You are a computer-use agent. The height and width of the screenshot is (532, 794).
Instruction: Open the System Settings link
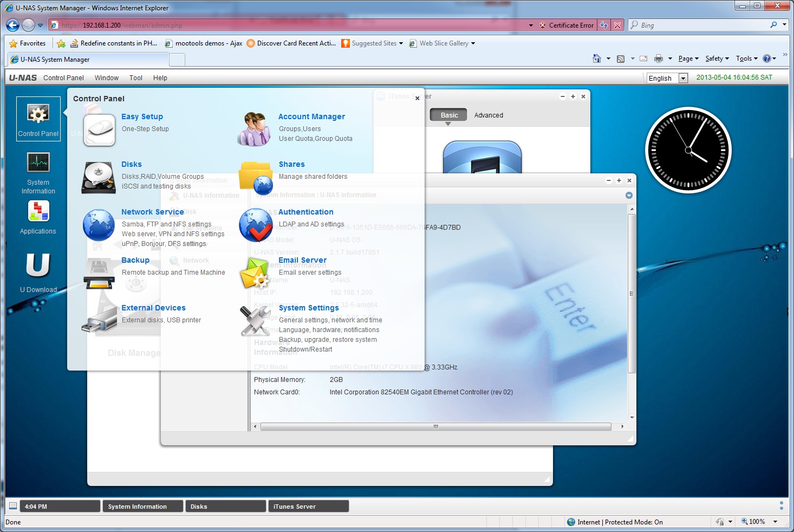coord(309,308)
